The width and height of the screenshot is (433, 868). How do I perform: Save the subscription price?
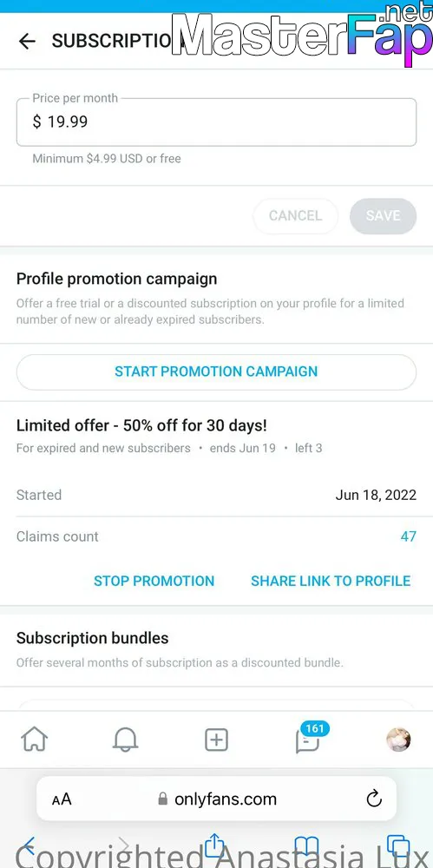pyautogui.click(x=383, y=216)
